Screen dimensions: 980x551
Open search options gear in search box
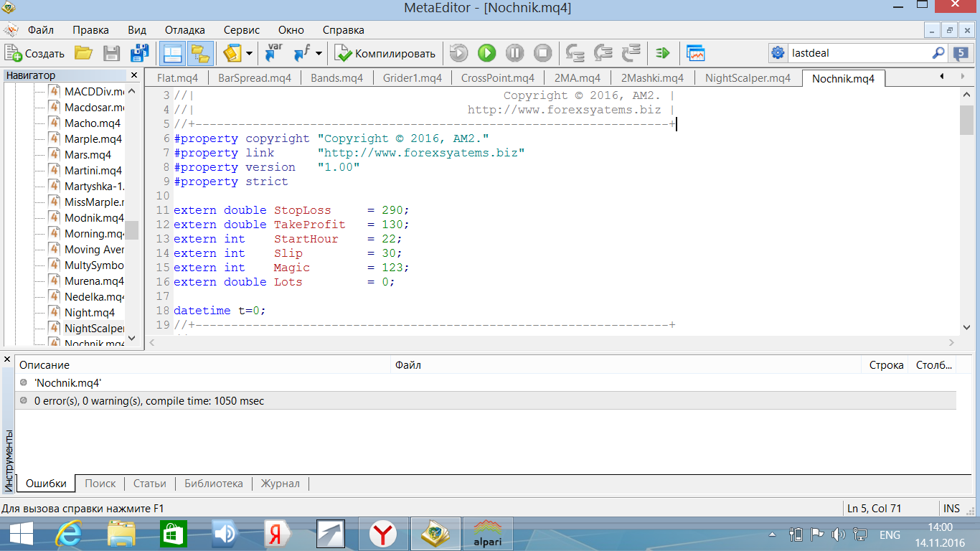point(778,53)
